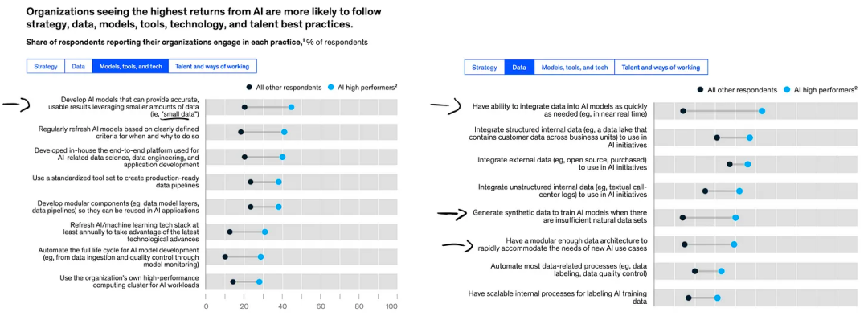Click the blue dot for high-performance computing cluster row
Screen dimensions: 868x320
point(259,281)
